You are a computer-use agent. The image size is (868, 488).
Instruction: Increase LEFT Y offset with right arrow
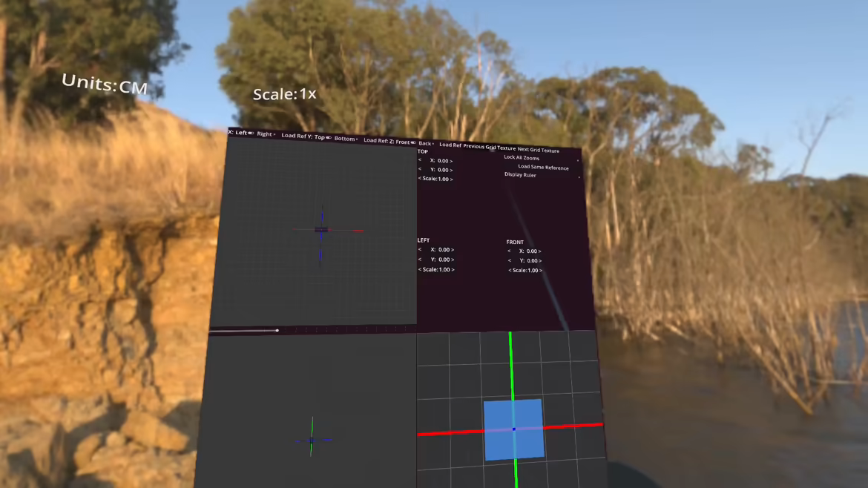coord(453,260)
